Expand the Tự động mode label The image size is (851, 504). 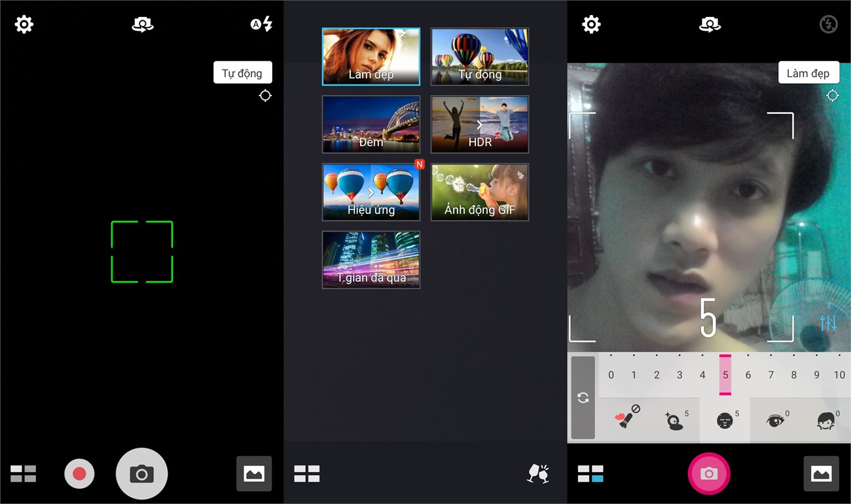pyautogui.click(x=242, y=73)
